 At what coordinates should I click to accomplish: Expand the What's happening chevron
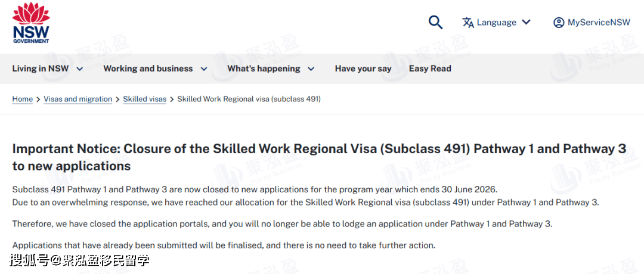coord(311,69)
